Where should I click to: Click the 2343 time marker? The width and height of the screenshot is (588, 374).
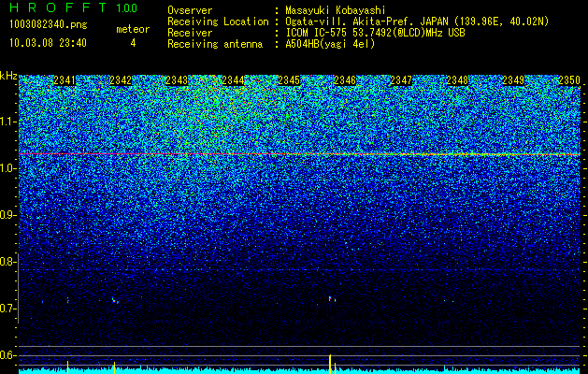click(x=177, y=80)
